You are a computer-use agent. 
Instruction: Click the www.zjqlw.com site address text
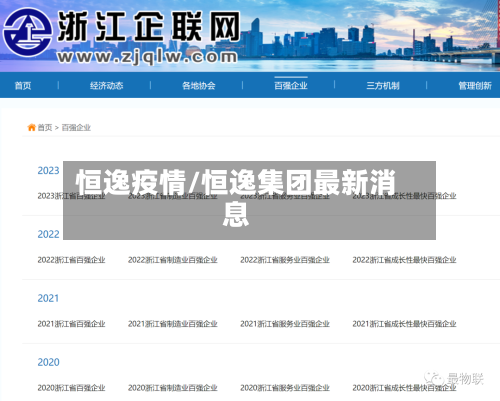tap(147, 57)
